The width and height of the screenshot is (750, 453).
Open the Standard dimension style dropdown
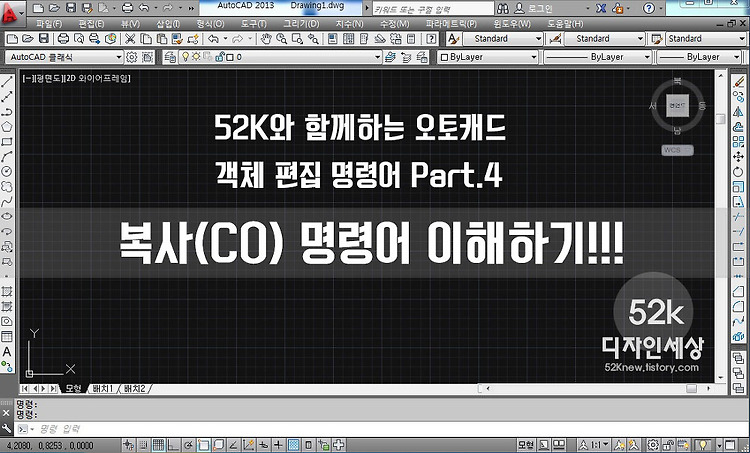(x=605, y=39)
